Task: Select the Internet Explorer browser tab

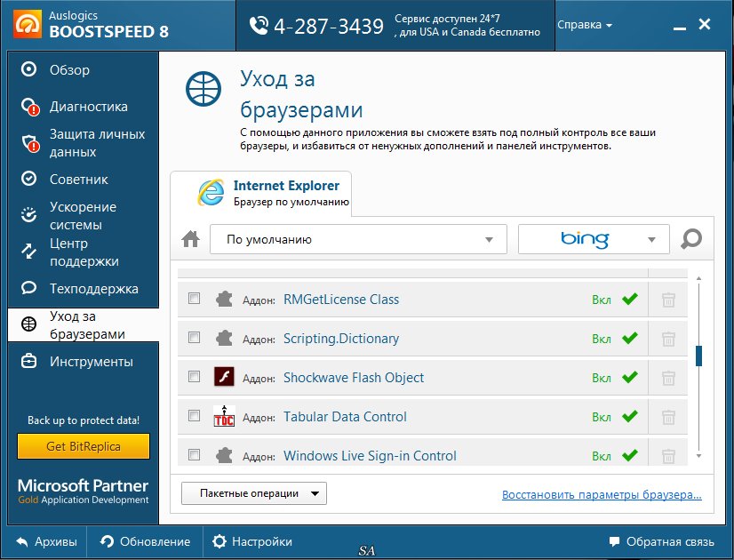Action: coord(260,194)
